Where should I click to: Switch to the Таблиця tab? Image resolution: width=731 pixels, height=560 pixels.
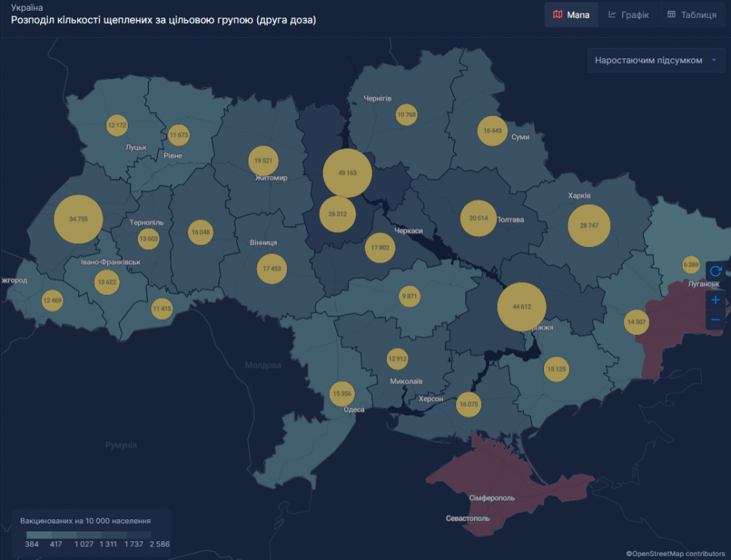(x=690, y=15)
